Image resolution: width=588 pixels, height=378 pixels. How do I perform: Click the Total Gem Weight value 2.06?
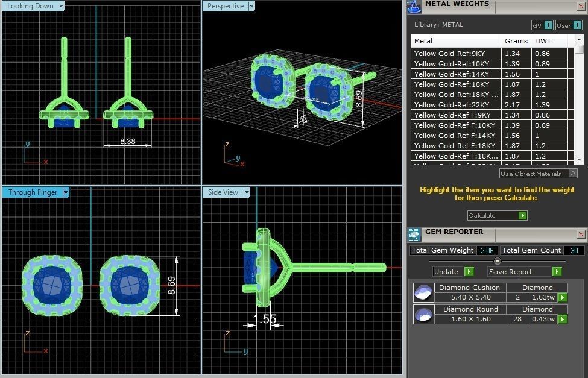(x=487, y=251)
